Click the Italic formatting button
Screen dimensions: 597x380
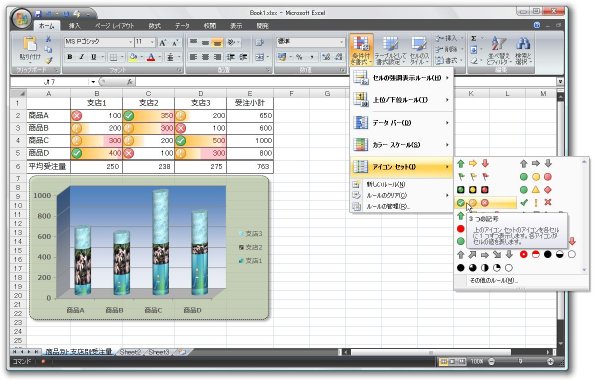[x=81, y=57]
